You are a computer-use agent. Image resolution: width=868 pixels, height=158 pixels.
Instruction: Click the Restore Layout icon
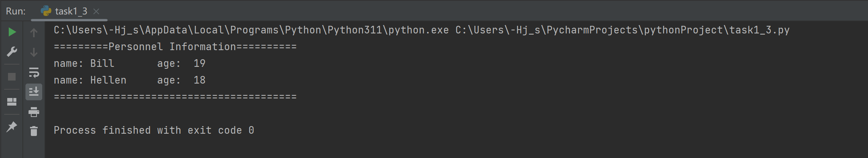point(12,102)
